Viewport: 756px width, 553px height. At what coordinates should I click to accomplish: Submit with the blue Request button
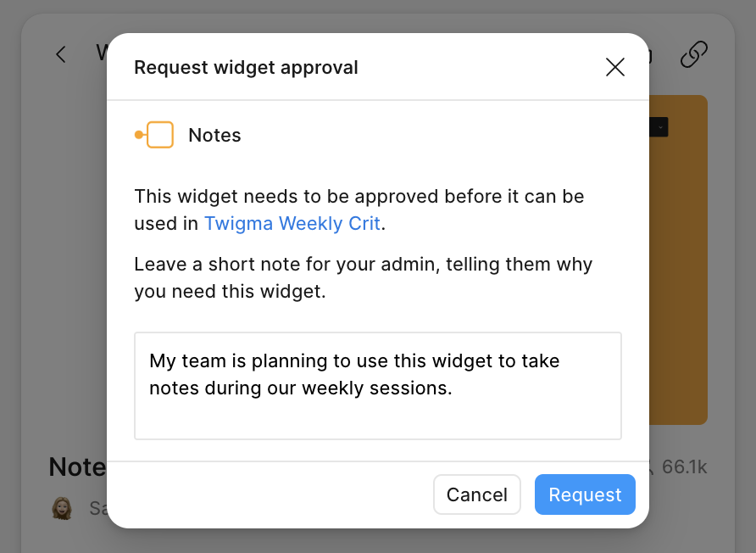point(585,494)
